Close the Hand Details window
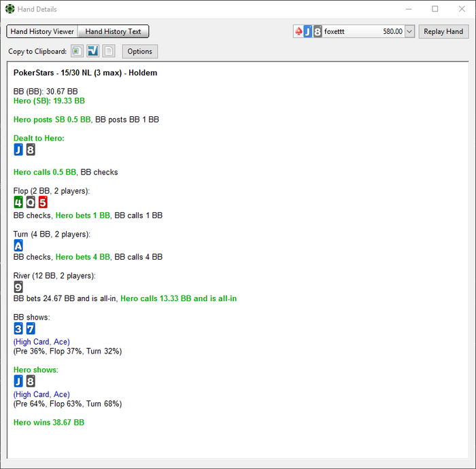 [x=462, y=9]
